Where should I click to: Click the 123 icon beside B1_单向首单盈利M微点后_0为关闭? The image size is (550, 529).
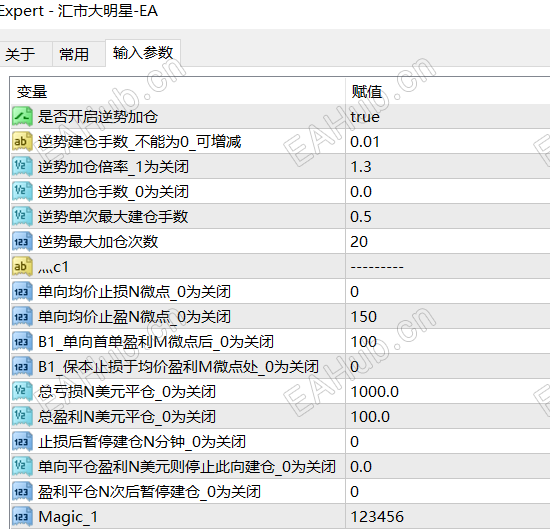[x=22, y=342]
